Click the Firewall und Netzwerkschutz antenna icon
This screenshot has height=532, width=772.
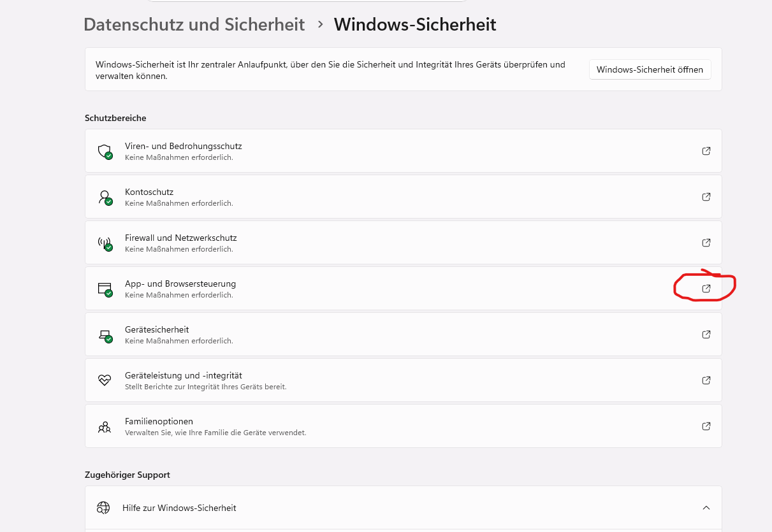tap(105, 243)
